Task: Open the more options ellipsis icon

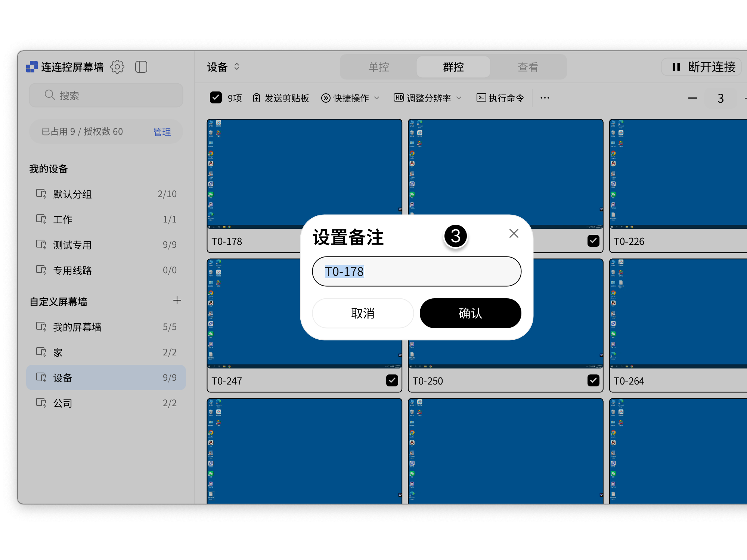Action: click(x=544, y=98)
